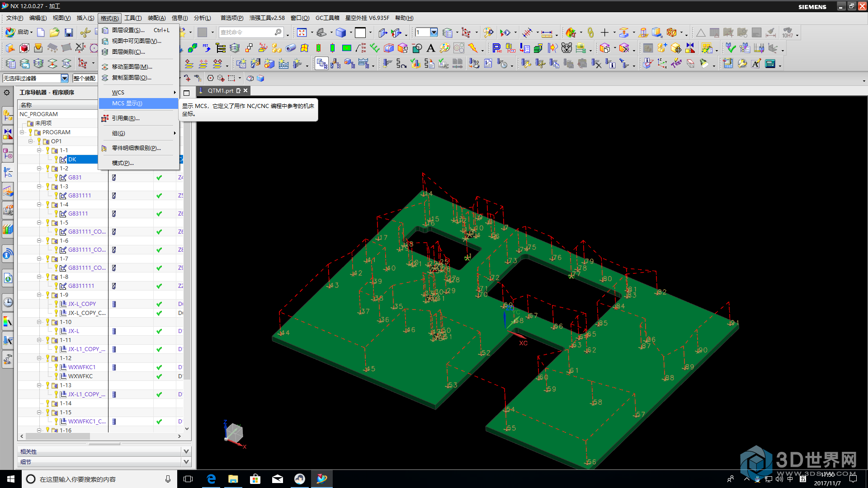Toggle the lightbulb beside PROGRAM node

click(30, 132)
